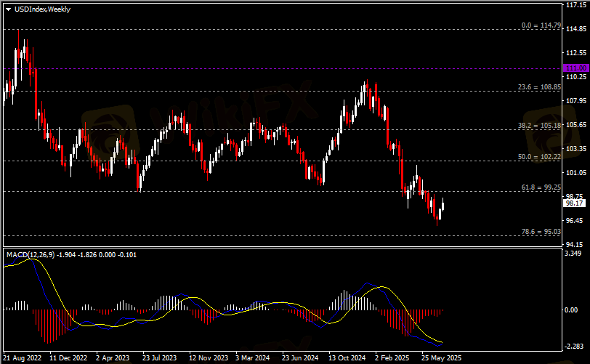Click the 117.15 price scale value
This screenshot has width=590, height=364.
576,5
